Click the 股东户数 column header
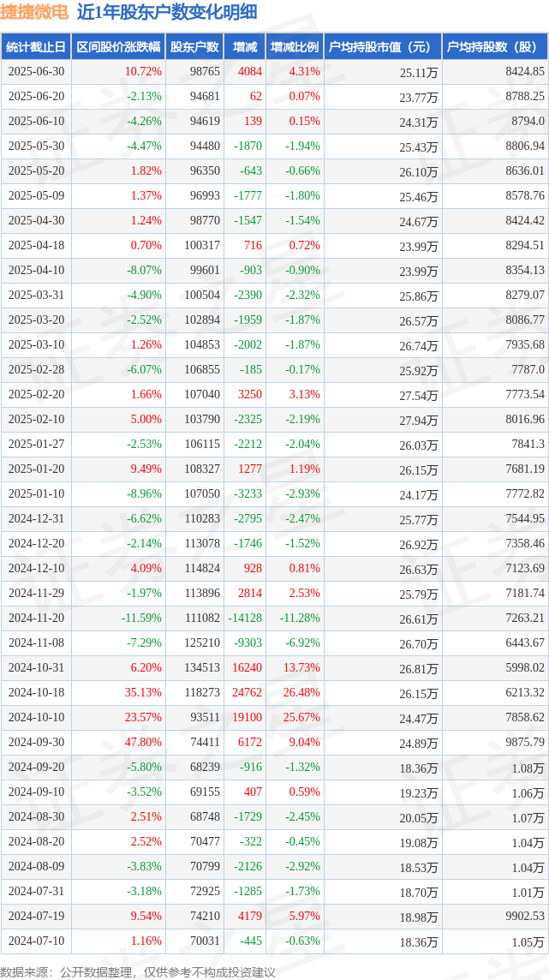Screen dimensions: 549x980 (194, 47)
